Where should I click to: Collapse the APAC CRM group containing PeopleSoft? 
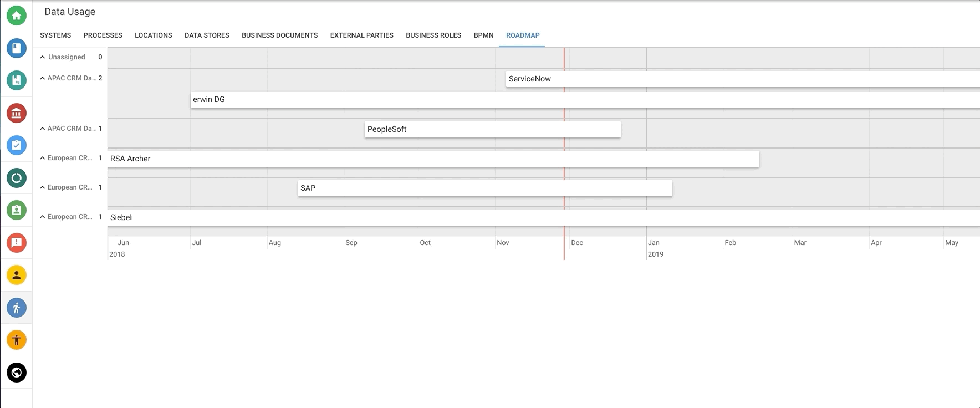[43, 129]
